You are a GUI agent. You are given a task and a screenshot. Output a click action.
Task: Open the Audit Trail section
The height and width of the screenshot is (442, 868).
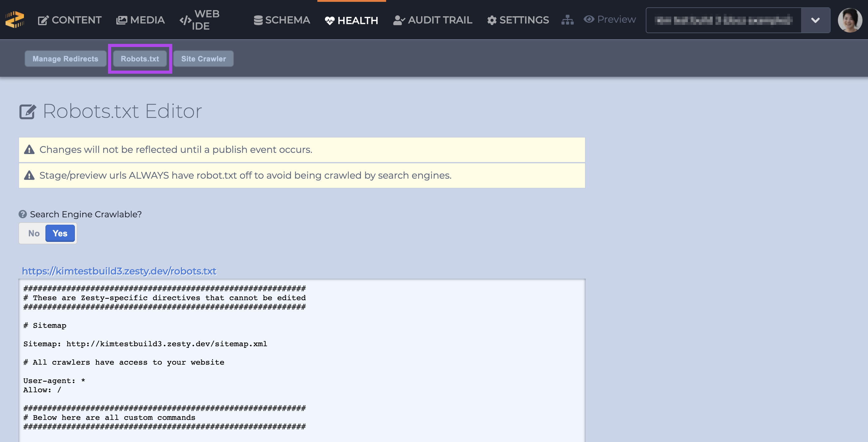[x=433, y=20]
